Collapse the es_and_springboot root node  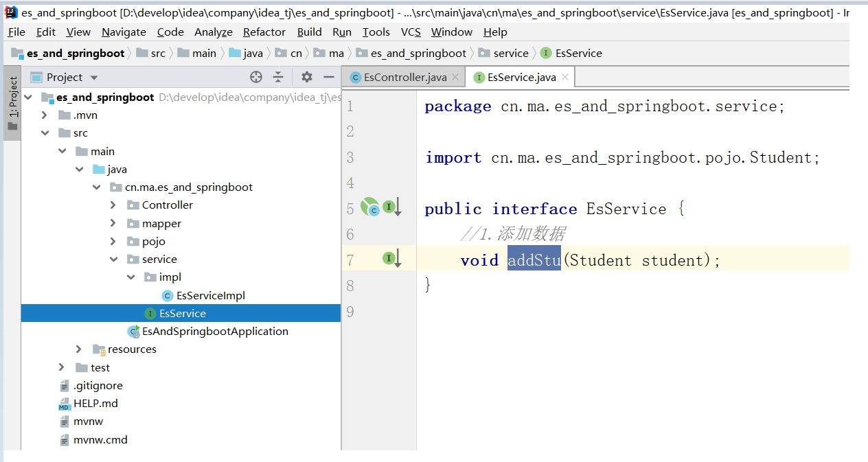pyautogui.click(x=27, y=97)
